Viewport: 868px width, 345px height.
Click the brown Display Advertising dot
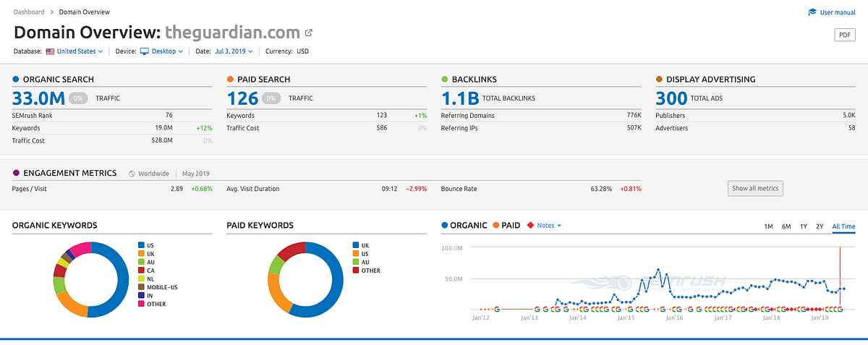pos(659,80)
